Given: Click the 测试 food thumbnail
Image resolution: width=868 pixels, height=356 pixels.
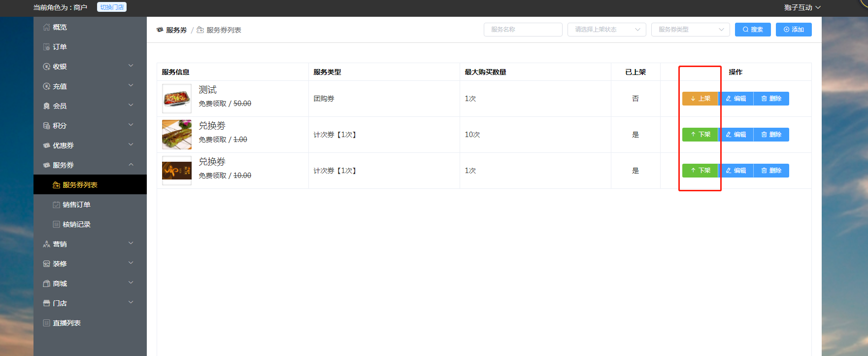Looking at the screenshot, I should point(177,99).
